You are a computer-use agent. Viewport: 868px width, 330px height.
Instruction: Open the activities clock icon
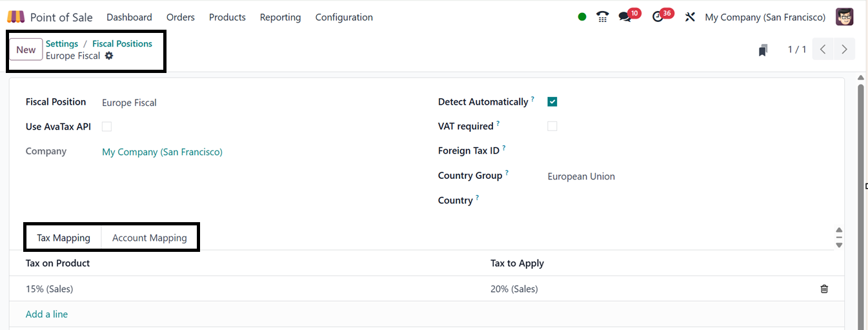[x=658, y=17]
